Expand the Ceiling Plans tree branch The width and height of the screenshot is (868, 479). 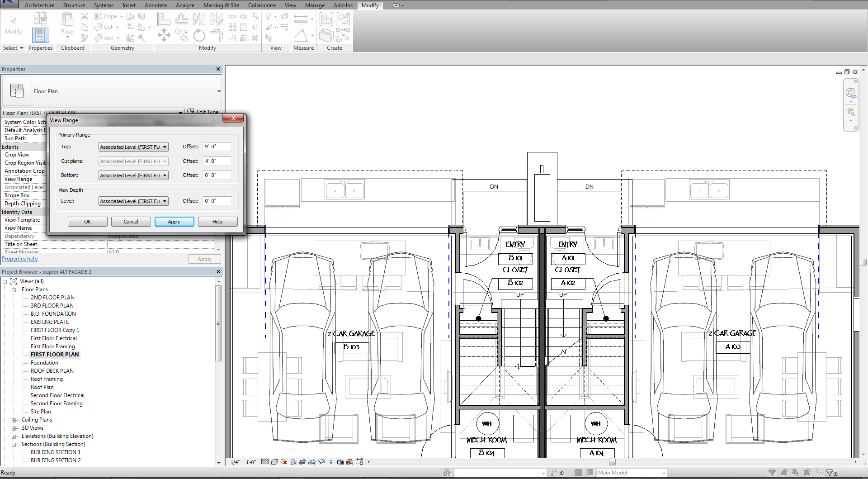14,419
